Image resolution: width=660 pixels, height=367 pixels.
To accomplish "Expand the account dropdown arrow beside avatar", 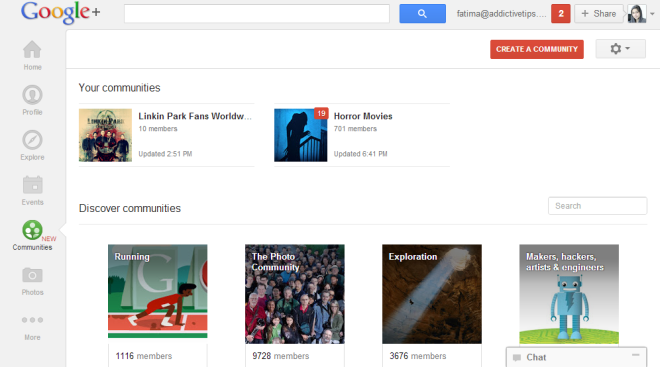I will pyautogui.click(x=652, y=14).
